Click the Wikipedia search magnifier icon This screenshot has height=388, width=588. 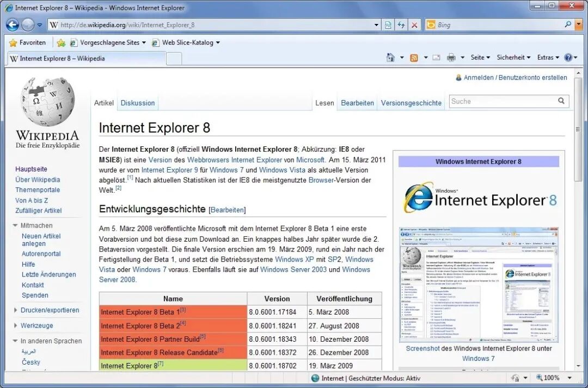click(x=561, y=101)
